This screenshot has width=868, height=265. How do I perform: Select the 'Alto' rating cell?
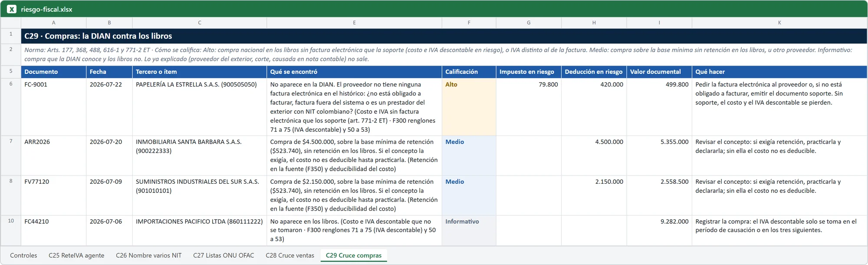point(469,107)
